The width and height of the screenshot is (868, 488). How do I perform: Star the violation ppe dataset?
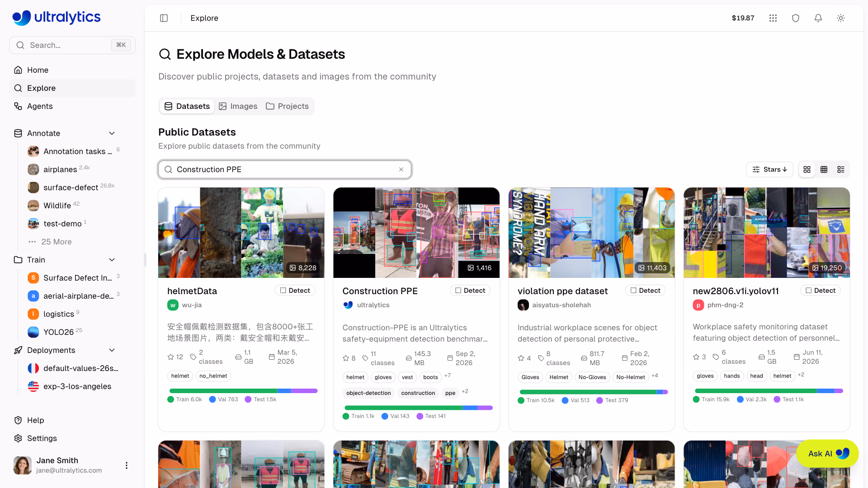tap(521, 358)
